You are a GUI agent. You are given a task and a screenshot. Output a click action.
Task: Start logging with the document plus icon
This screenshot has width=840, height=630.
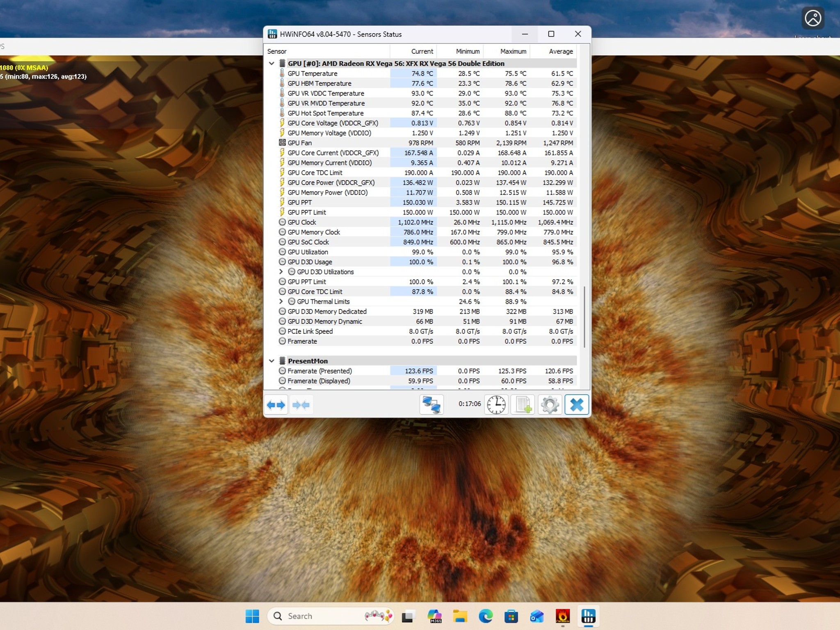click(x=523, y=405)
